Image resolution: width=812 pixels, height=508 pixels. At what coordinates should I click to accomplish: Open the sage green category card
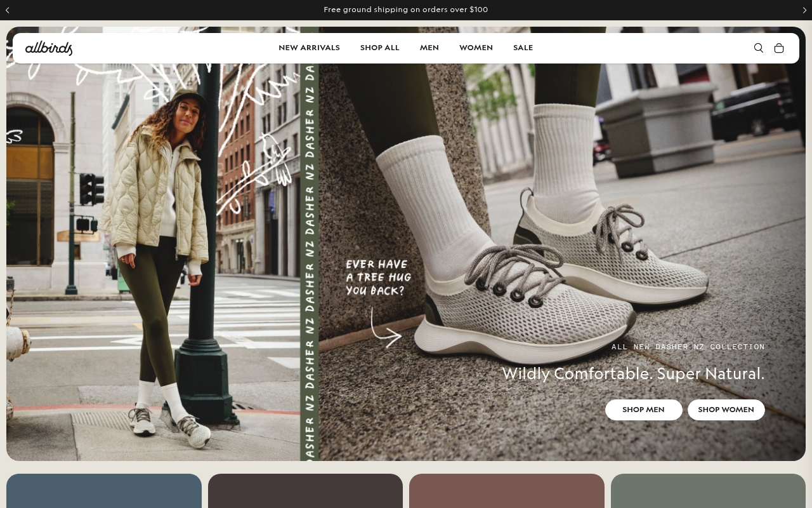point(708,491)
